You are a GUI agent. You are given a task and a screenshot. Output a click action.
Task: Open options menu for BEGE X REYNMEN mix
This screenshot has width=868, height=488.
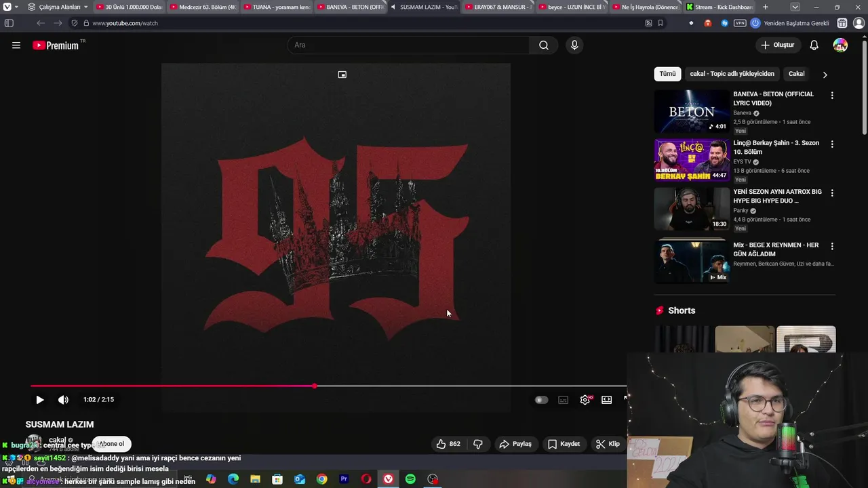coord(832,246)
